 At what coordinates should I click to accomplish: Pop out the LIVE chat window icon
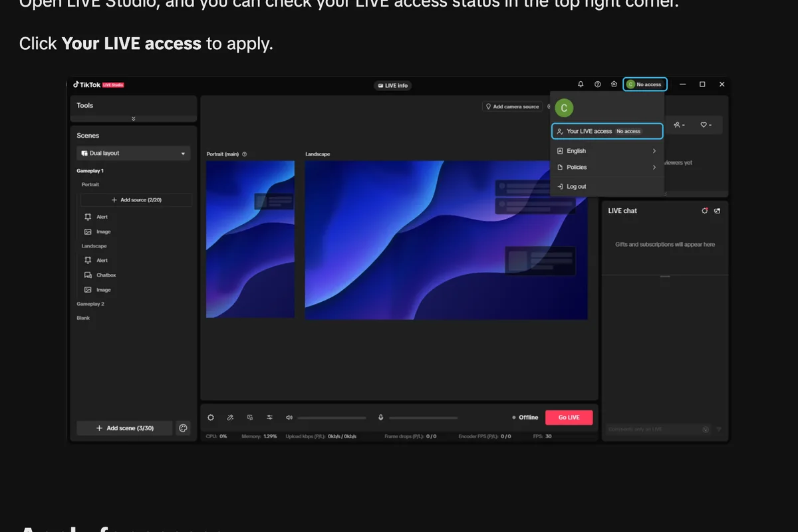pyautogui.click(x=717, y=211)
